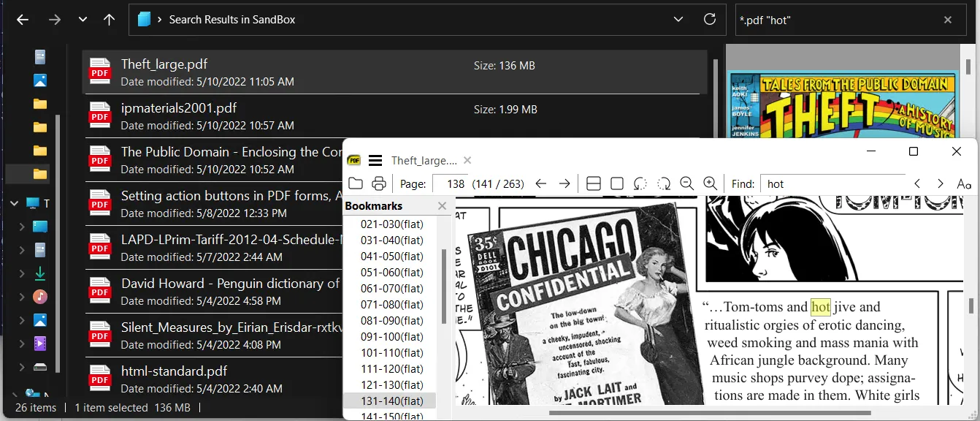This screenshot has width=980, height=421.
Task: Select Theft_large.pdf in search results
Action: click(395, 72)
